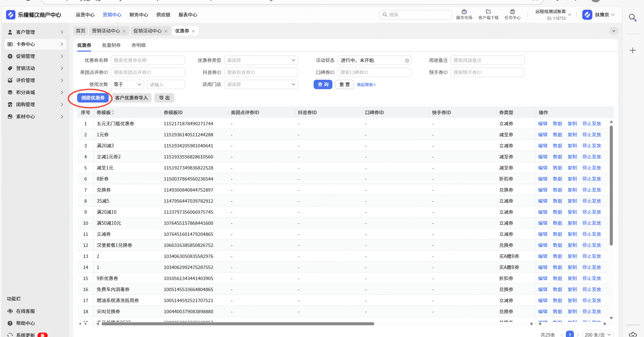This screenshot has height=337, width=644.
Task: Click the 查询 search button
Action: [x=323, y=84]
